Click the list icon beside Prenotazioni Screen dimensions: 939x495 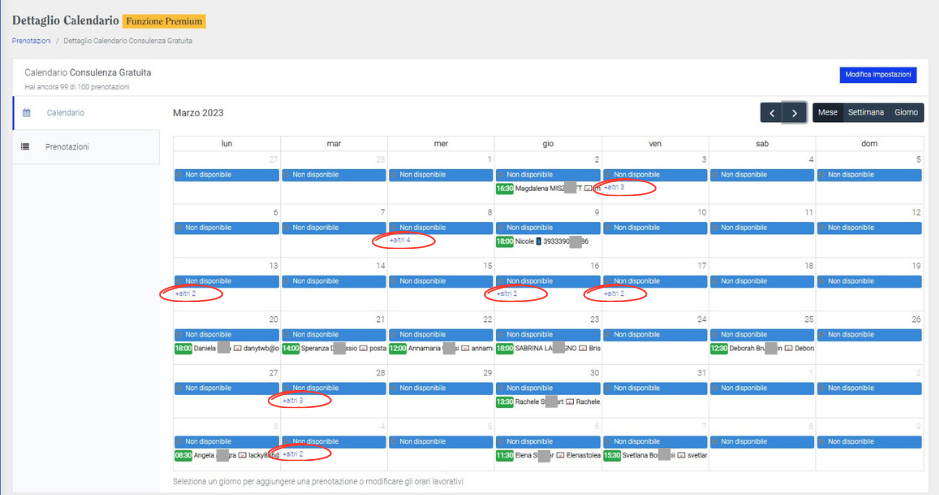27,147
